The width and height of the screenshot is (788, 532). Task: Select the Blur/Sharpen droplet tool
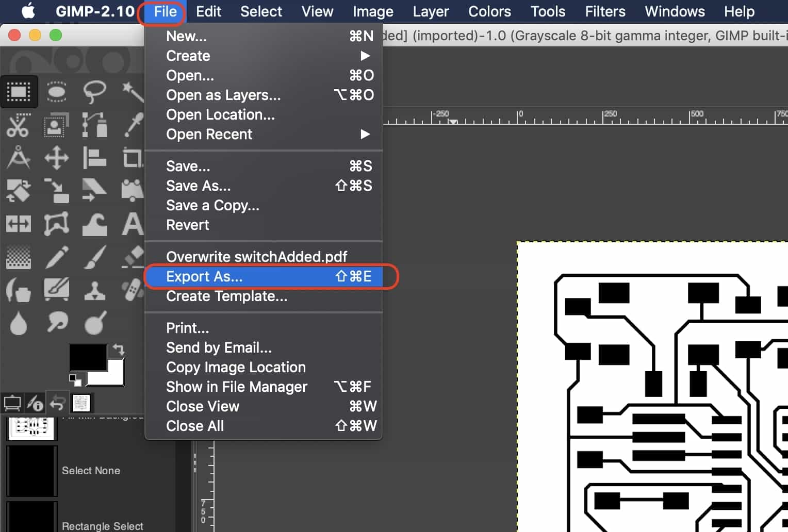pyautogui.click(x=19, y=323)
